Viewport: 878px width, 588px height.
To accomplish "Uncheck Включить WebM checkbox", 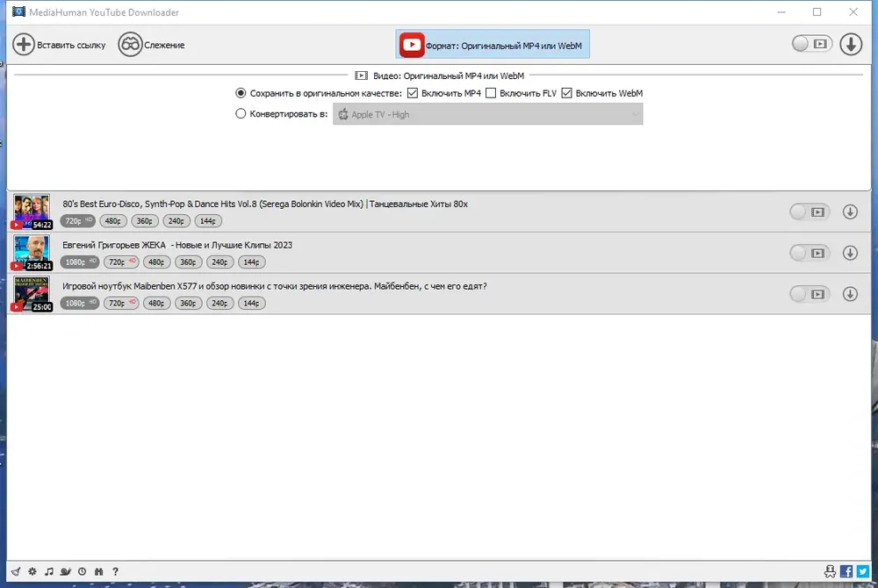I will point(566,93).
